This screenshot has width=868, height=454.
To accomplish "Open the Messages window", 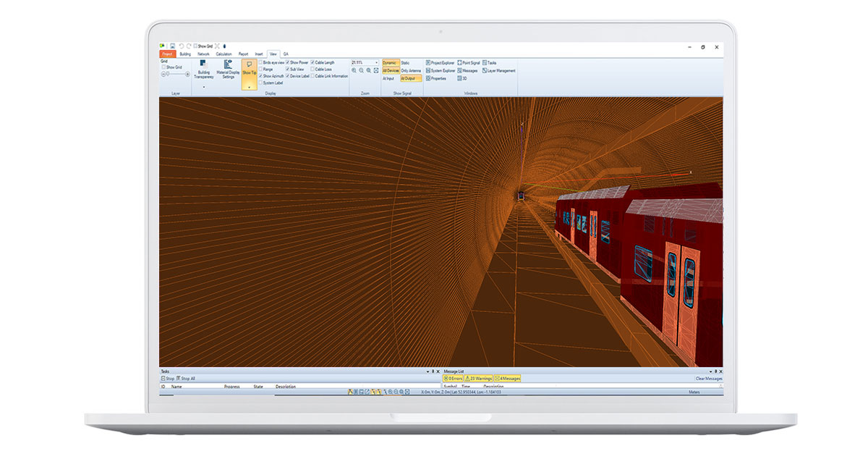I will (x=469, y=71).
